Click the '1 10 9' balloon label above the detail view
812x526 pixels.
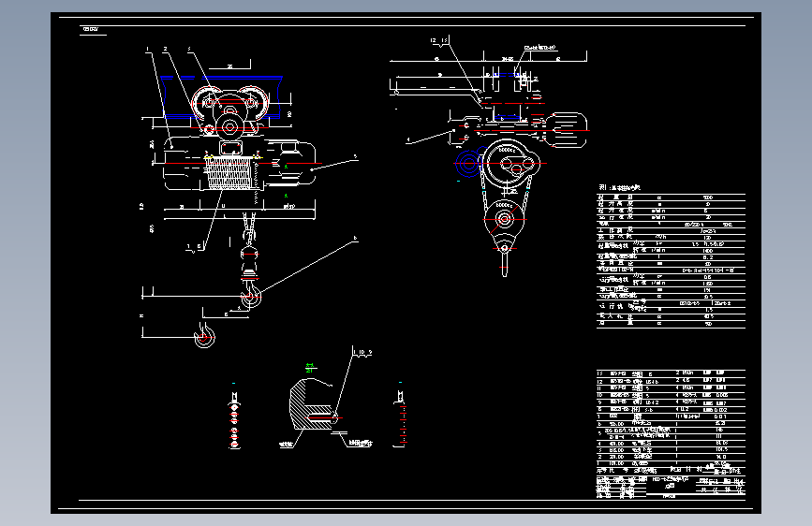click(x=362, y=352)
